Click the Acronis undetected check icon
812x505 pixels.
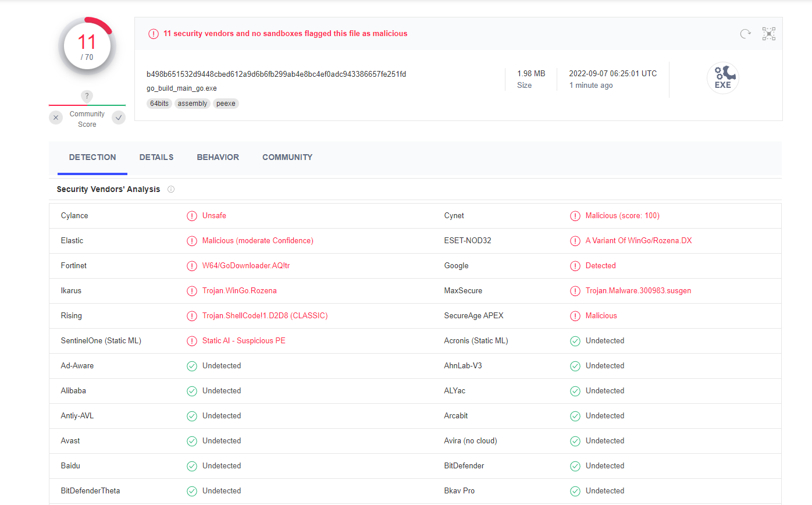575,341
